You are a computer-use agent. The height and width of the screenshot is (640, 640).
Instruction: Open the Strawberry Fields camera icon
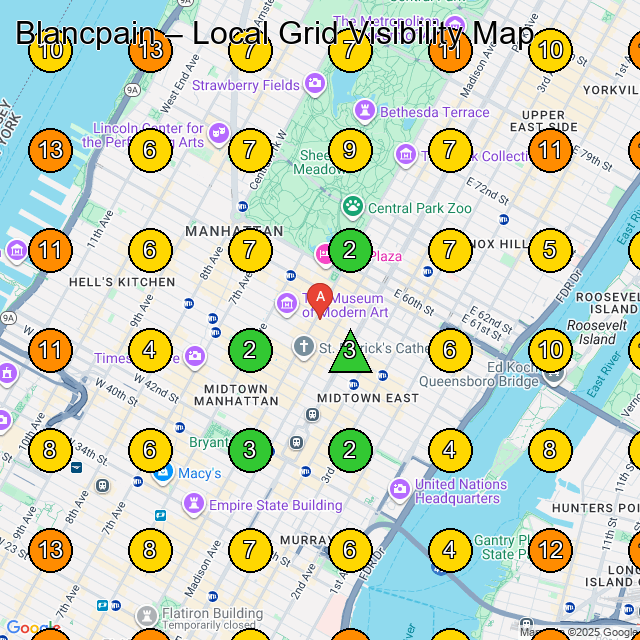tap(315, 84)
